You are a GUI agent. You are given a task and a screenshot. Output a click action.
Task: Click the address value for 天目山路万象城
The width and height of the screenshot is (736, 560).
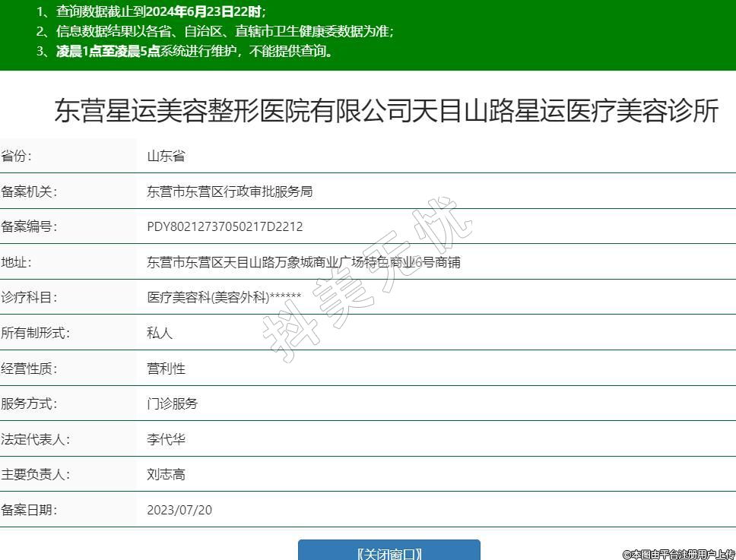(303, 263)
